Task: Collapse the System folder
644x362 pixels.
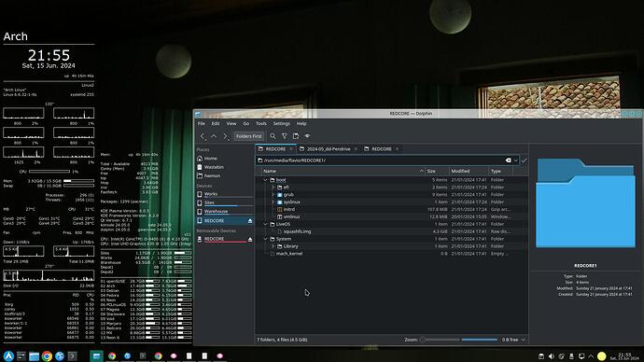Action: tap(265, 239)
